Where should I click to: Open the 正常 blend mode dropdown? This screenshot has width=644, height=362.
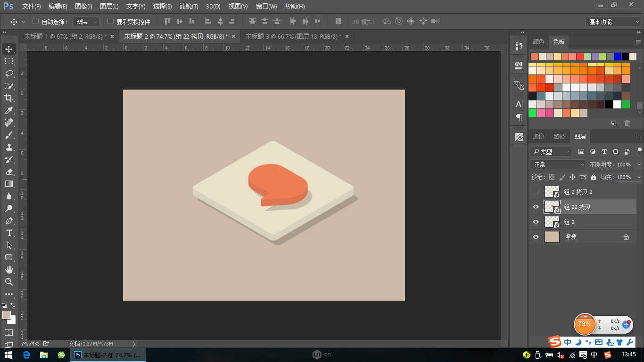pyautogui.click(x=558, y=165)
